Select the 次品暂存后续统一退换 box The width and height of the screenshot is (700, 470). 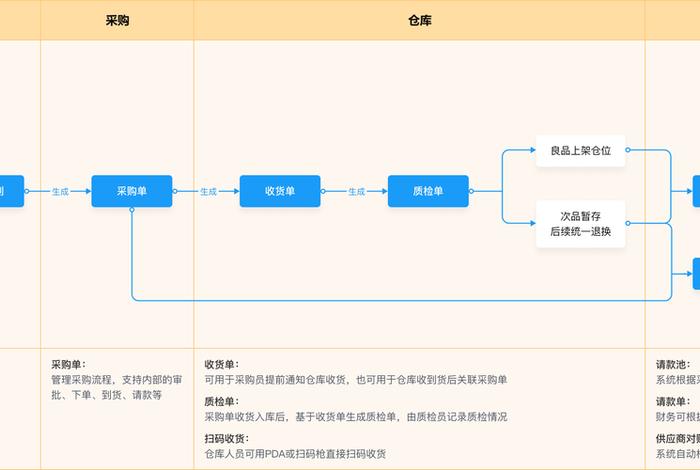click(580, 224)
